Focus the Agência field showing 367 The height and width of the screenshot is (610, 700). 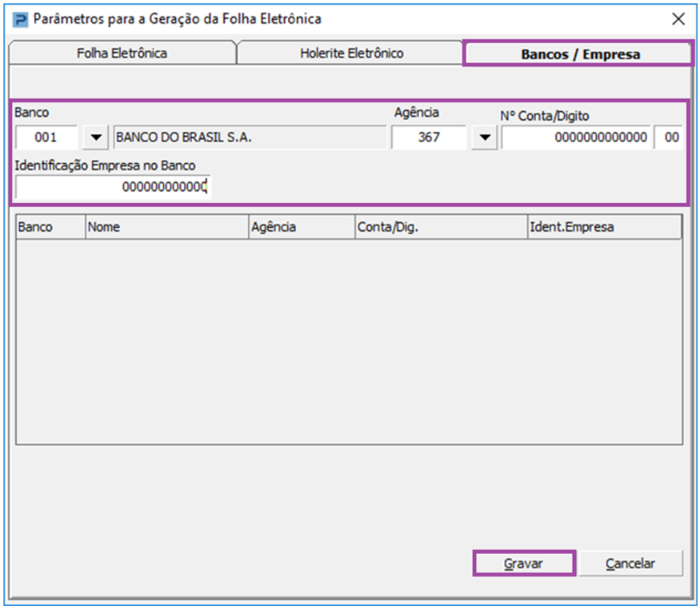tap(428, 138)
